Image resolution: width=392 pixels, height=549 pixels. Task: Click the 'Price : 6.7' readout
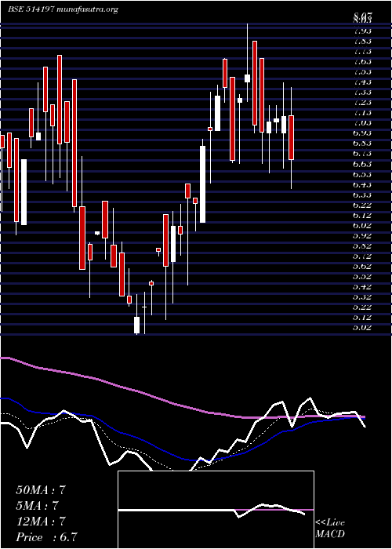click(46, 536)
